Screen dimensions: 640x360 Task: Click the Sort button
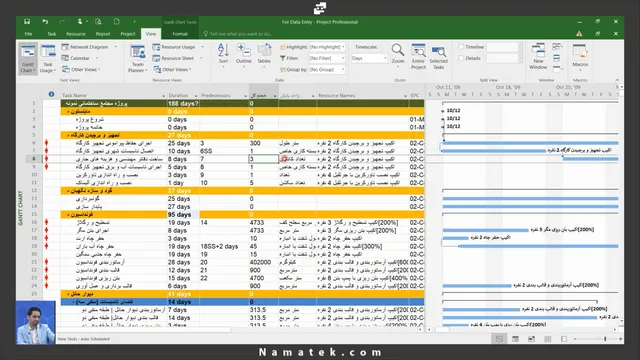223,56
